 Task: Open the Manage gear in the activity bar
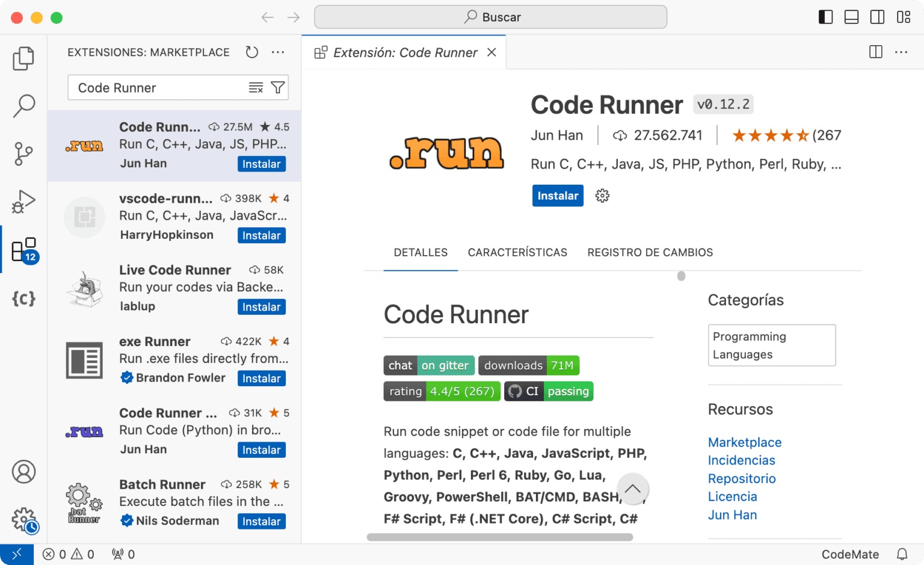23,520
